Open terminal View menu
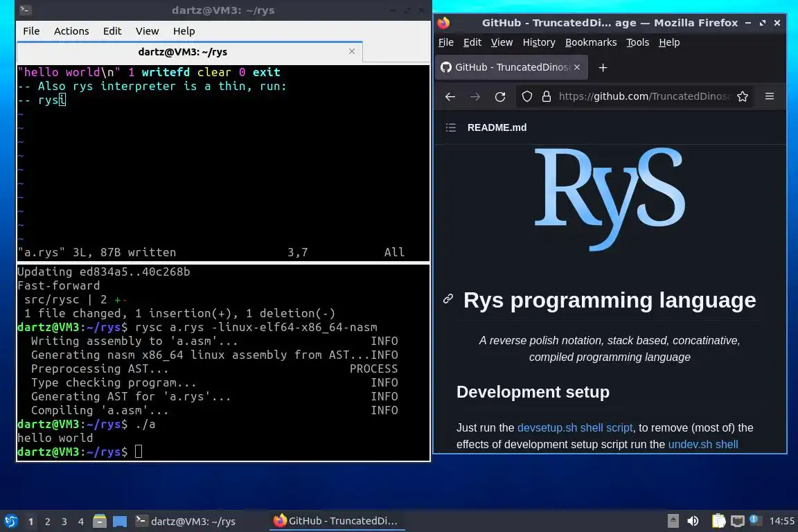Screen dimensions: 798x532 click(x=147, y=31)
